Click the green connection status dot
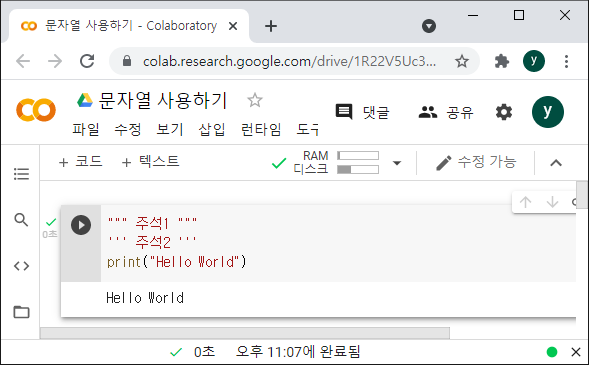Screen dimensions: 589x365 pos(552,352)
